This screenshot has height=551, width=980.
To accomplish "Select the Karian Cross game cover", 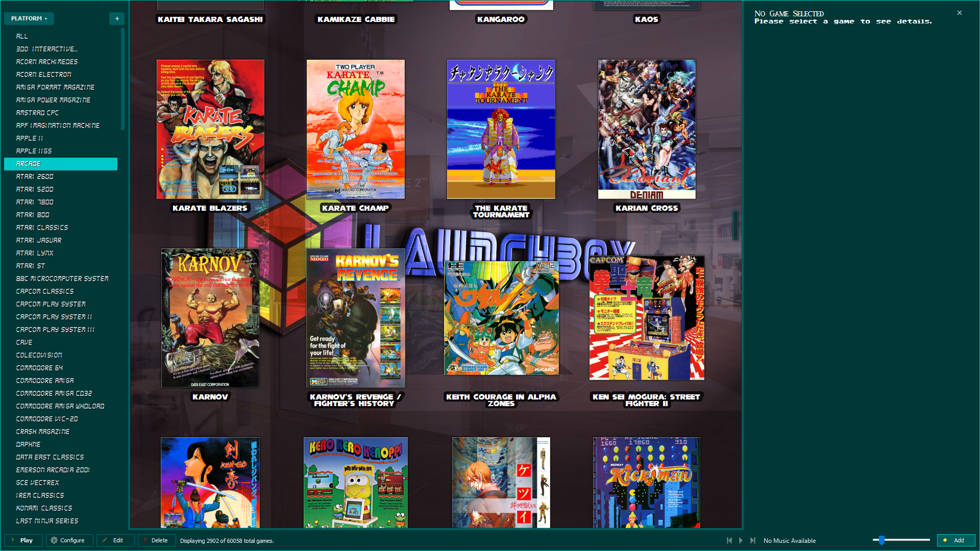I will pos(647,129).
